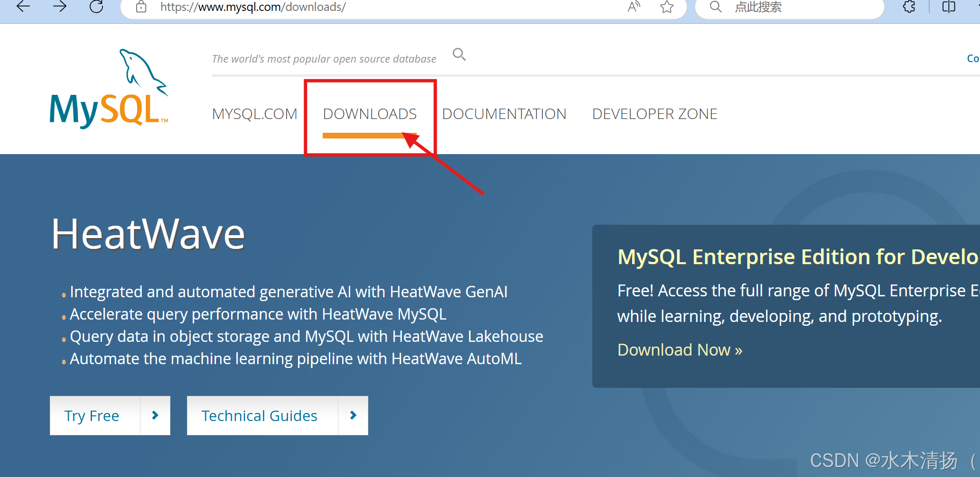Screen dimensions: 980x477
Task: Click the HeatWave MySQL bullet text
Action: pyautogui.click(x=258, y=314)
